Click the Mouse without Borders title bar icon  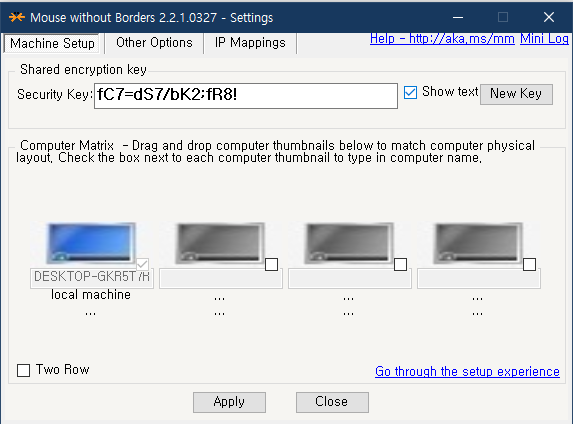17,17
